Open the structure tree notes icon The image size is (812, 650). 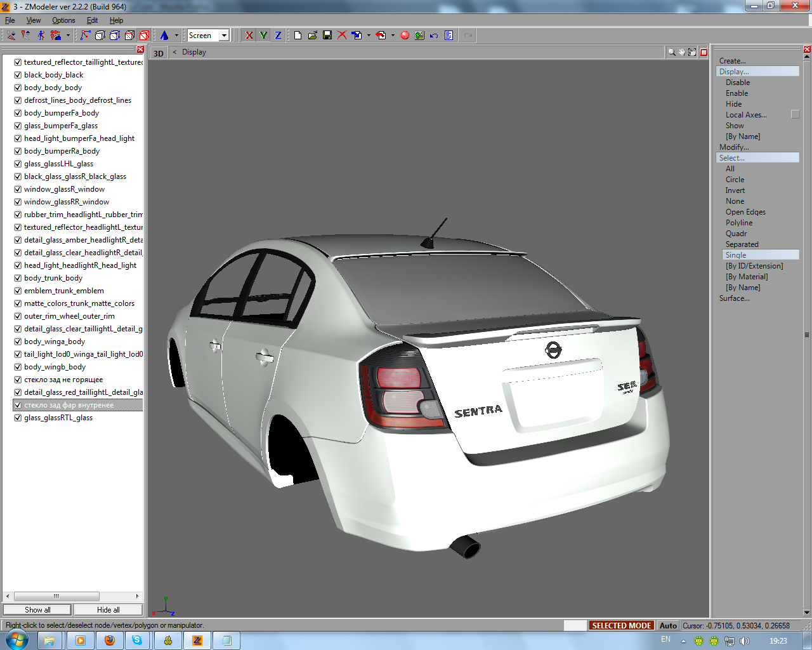tap(449, 36)
